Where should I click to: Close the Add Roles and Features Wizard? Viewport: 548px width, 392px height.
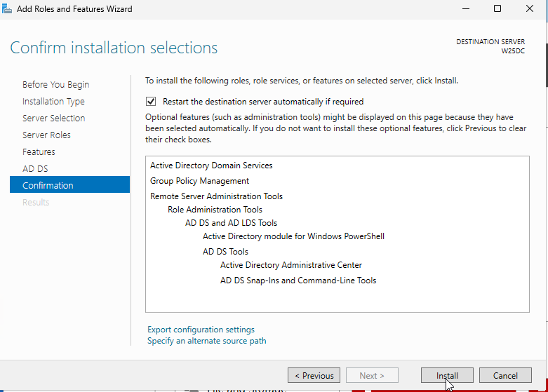pos(530,8)
